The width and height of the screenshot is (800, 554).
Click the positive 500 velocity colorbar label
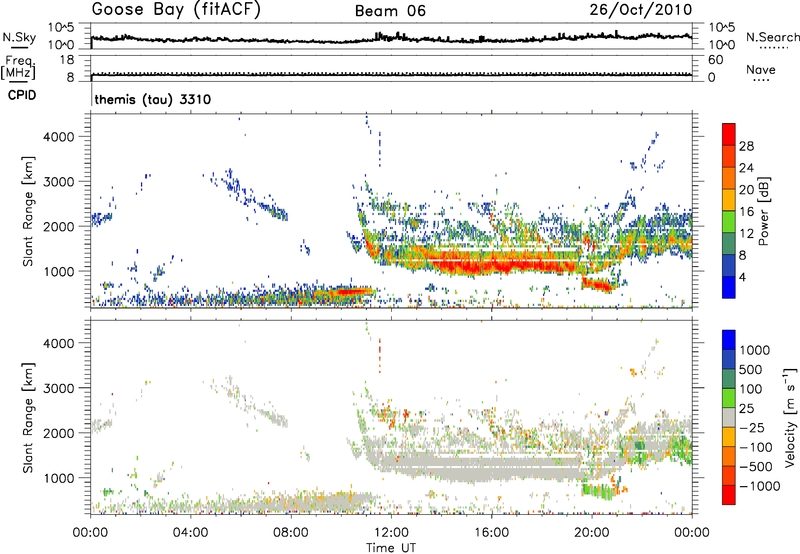point(751,369)
